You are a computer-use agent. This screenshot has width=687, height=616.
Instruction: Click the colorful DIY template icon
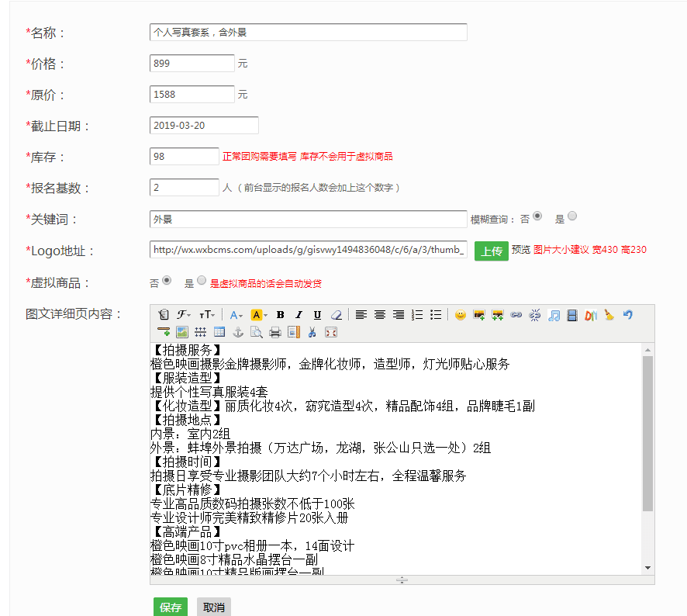click(x=591, y=315)
